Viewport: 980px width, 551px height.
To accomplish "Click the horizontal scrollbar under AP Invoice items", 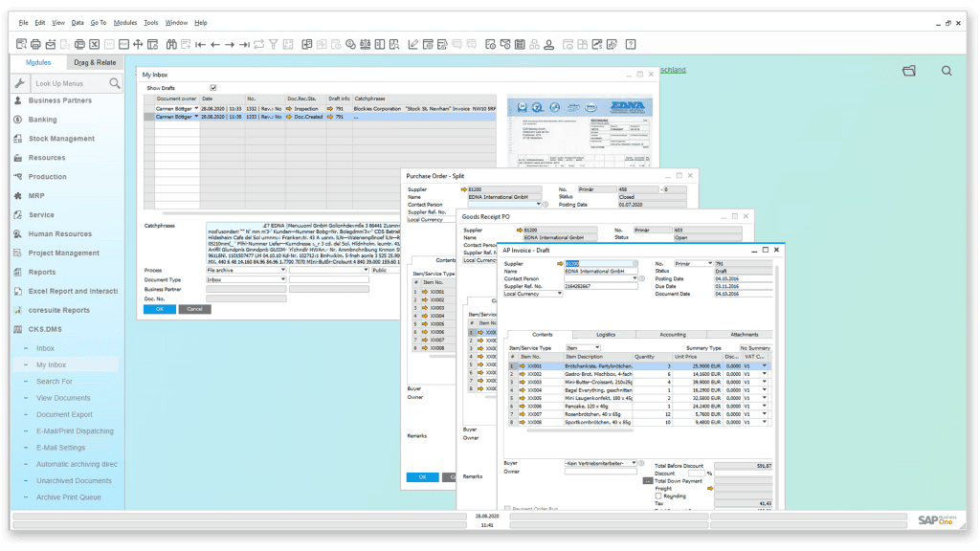I will [580, 430].
